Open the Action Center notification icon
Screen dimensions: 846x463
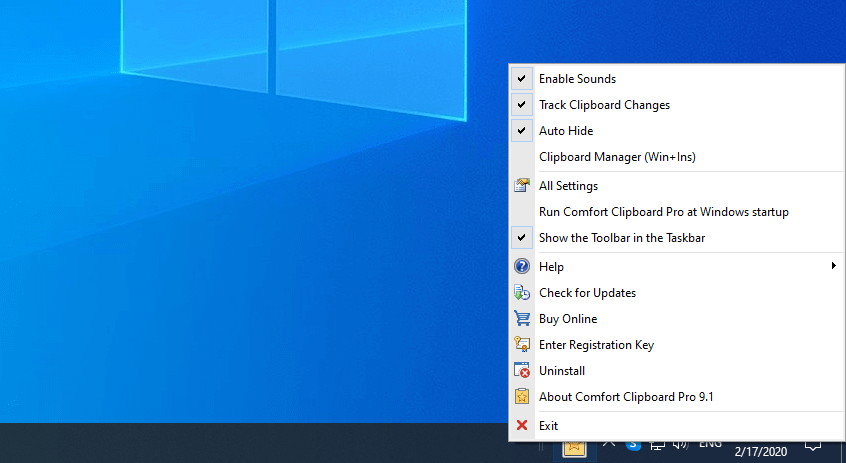point(813,446)
